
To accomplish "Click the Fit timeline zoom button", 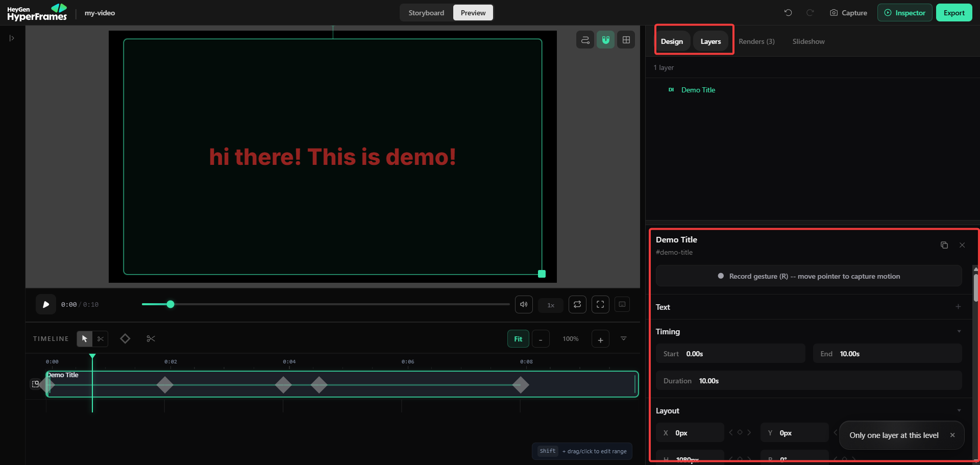I will coord(518,339).
